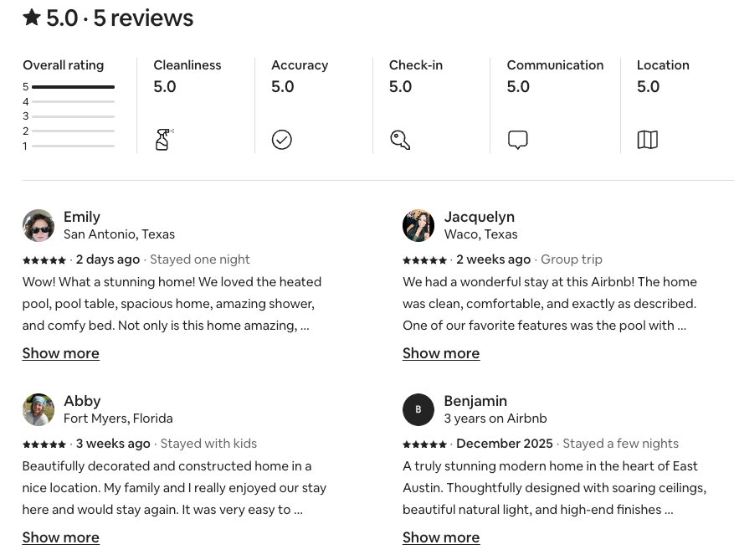Click Emily's five-star rating icons

[44, 260]
